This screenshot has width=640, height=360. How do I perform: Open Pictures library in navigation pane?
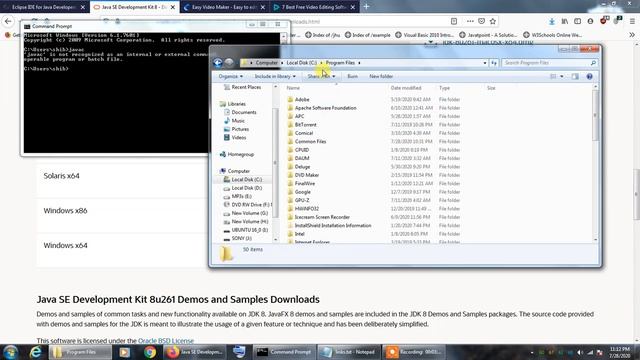click(240, 129)
